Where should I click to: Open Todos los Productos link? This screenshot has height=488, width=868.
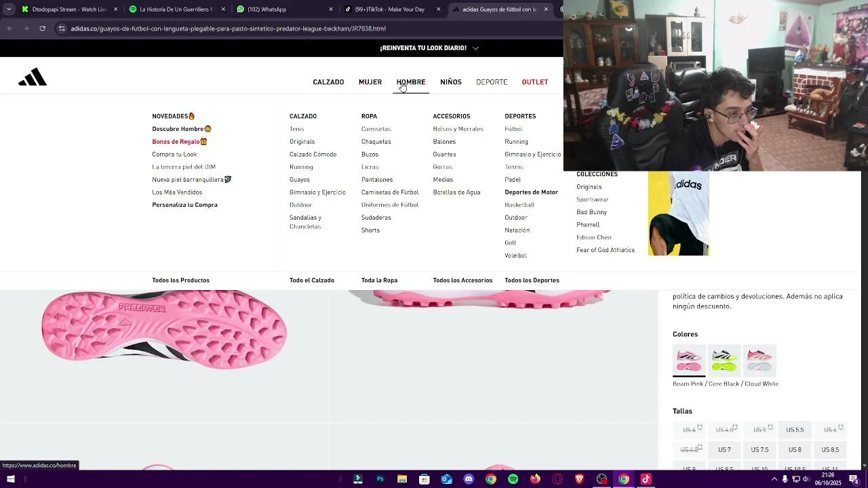pos(181,281)
